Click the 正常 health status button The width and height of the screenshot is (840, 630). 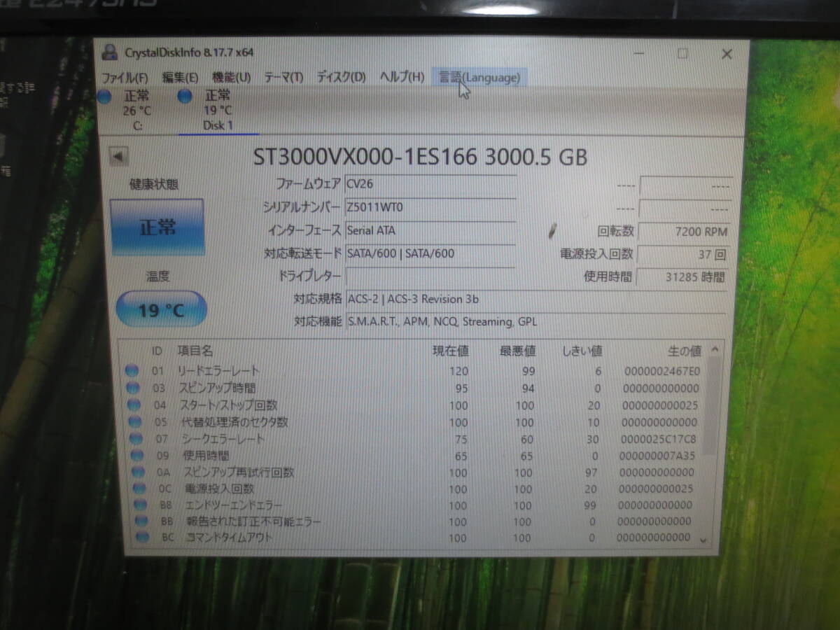157,227
